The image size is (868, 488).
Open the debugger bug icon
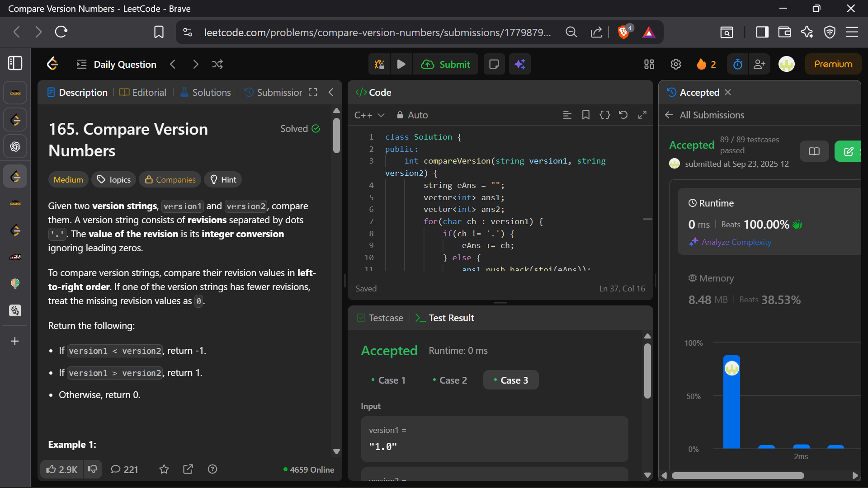[379, 64]
